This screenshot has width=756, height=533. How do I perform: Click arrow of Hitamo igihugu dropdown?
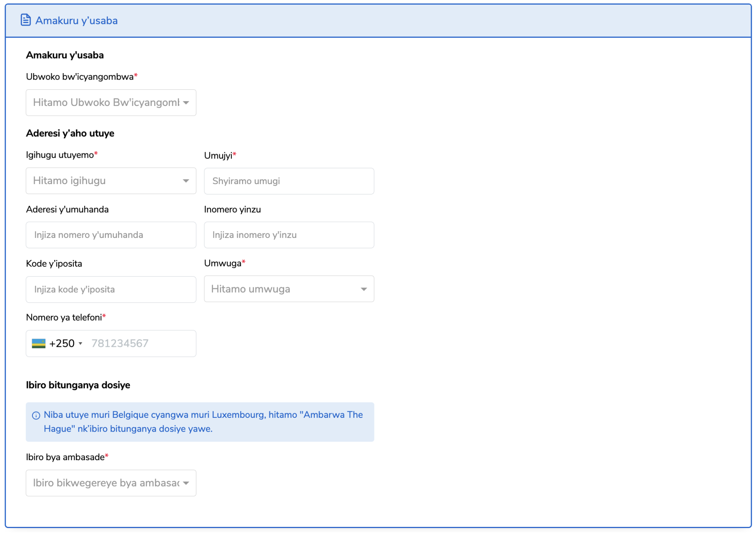pos(186,181)
